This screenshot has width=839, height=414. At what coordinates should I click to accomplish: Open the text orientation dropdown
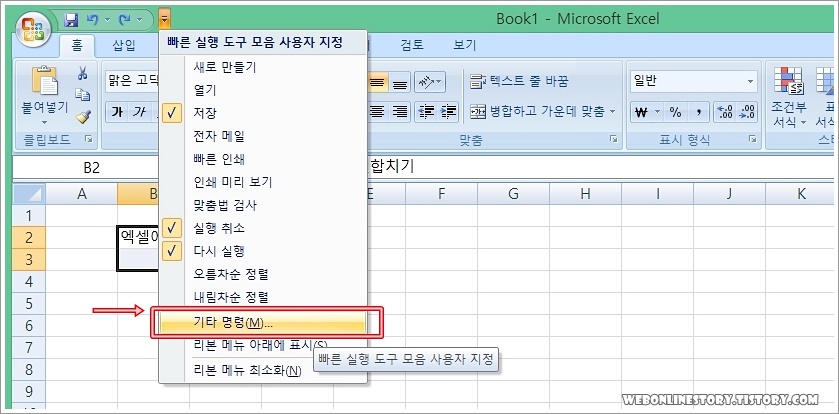click(x=430, y=82)
